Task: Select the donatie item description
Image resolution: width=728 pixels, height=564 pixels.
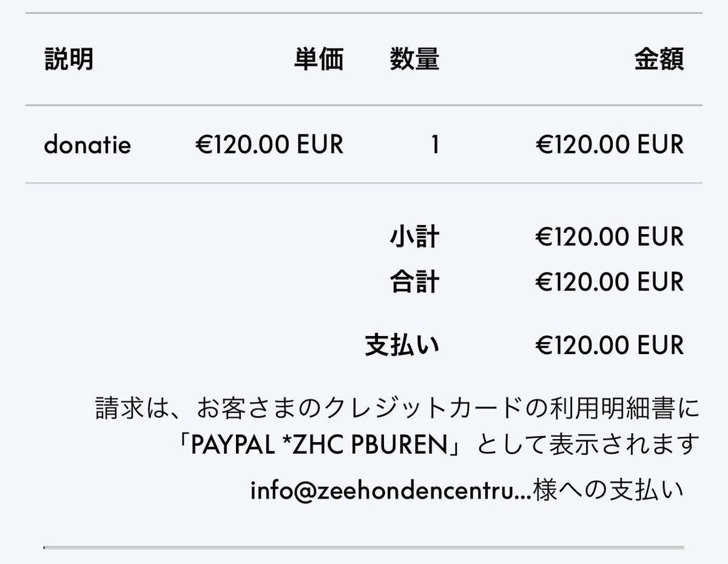Action: [x=87, y=145]
